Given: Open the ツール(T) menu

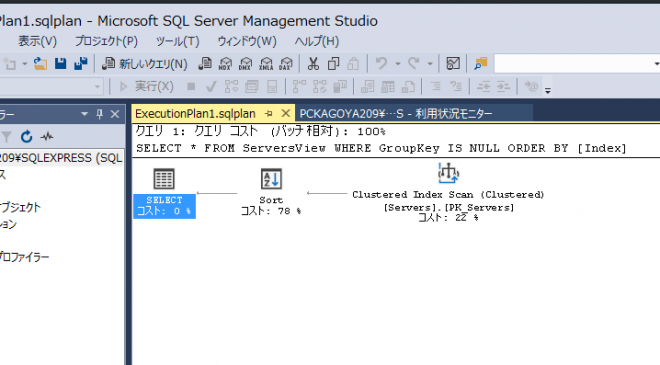Looking at the screenshot, I should 177,41.
